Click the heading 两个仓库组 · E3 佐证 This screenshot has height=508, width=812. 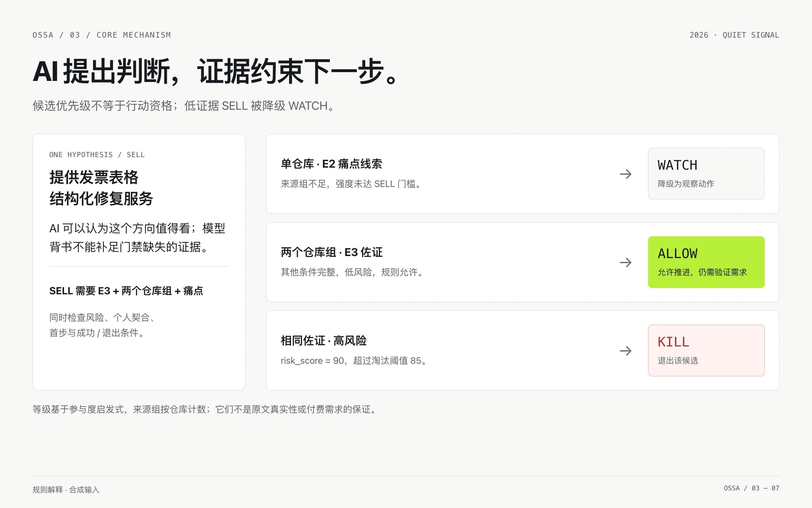tap(332, 252)
